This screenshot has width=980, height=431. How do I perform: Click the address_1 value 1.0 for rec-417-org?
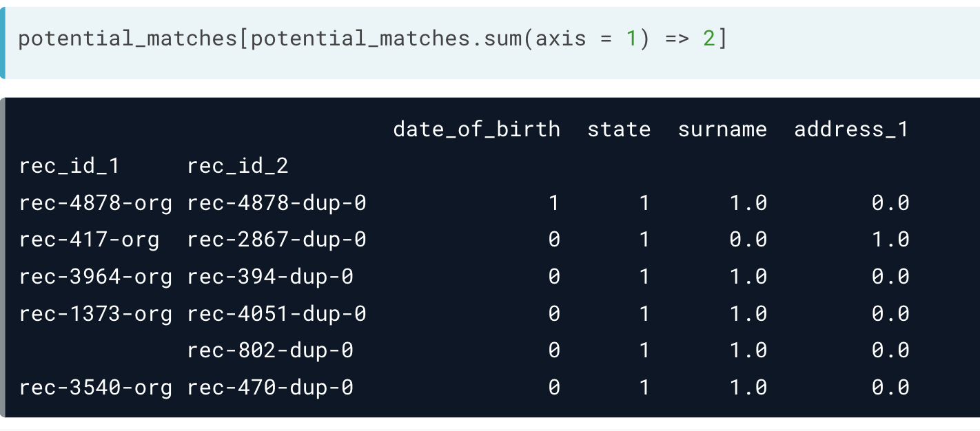click(890, 240)
